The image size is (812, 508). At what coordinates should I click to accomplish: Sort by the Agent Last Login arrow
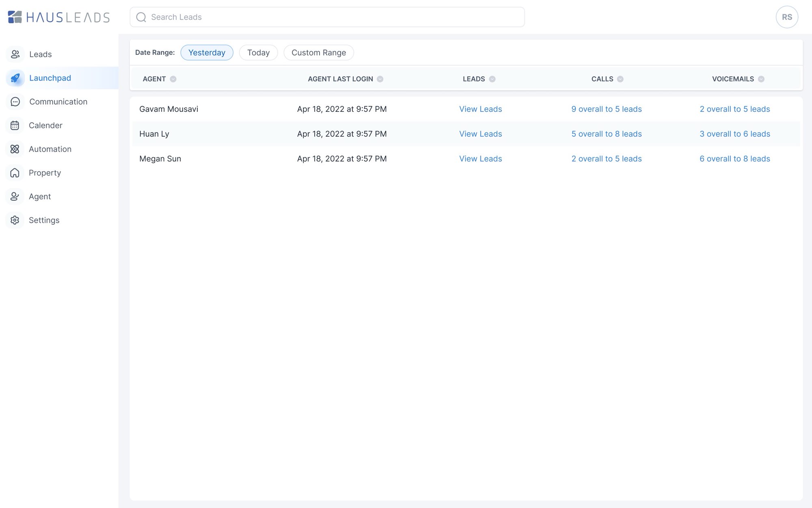pyautogui.click(x=380, y=79)
